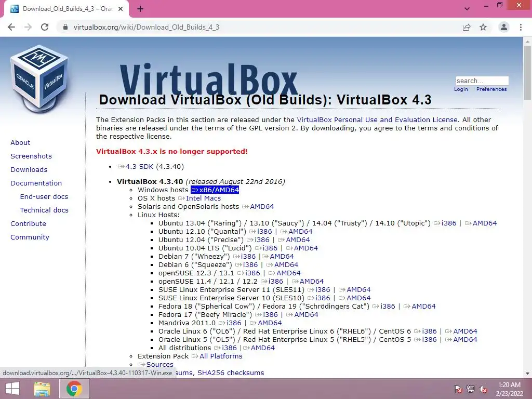Open the Chrome profile avatar icon
Image resolution: width=532 pixels, height=399 pixels.
tap(504, 27)
